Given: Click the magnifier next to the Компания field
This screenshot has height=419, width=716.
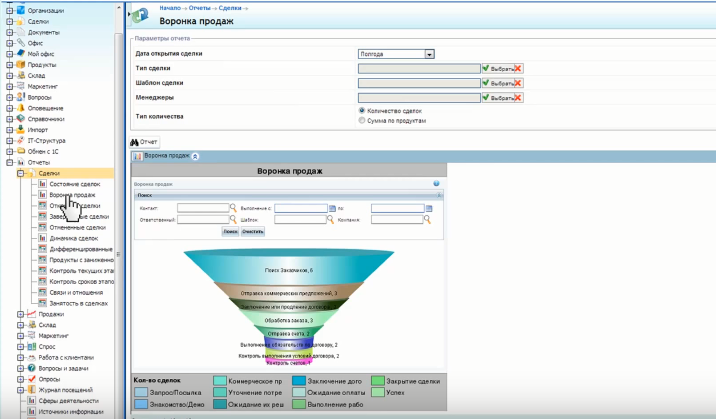Looking at the screenshot, I should tap(427, 220).
